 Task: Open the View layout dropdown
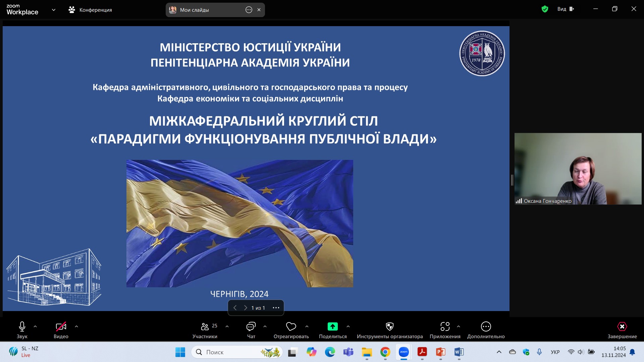coord(565,9)
